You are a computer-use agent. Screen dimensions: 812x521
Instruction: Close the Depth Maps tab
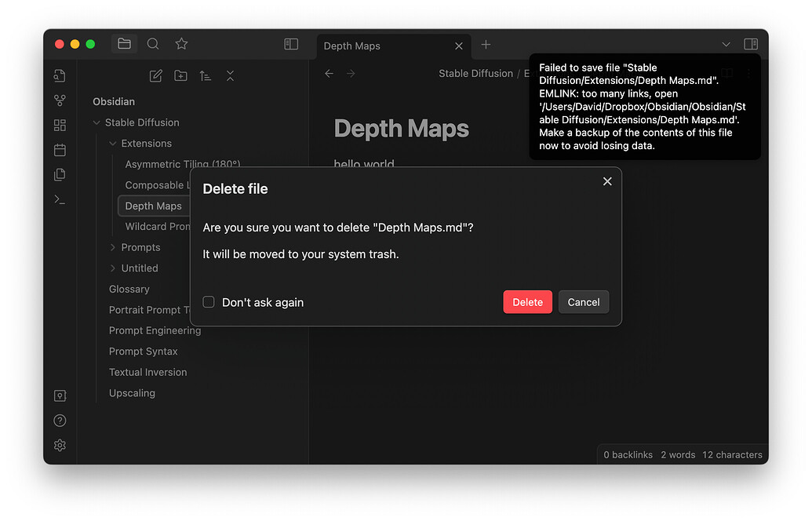tap(459, 46)
